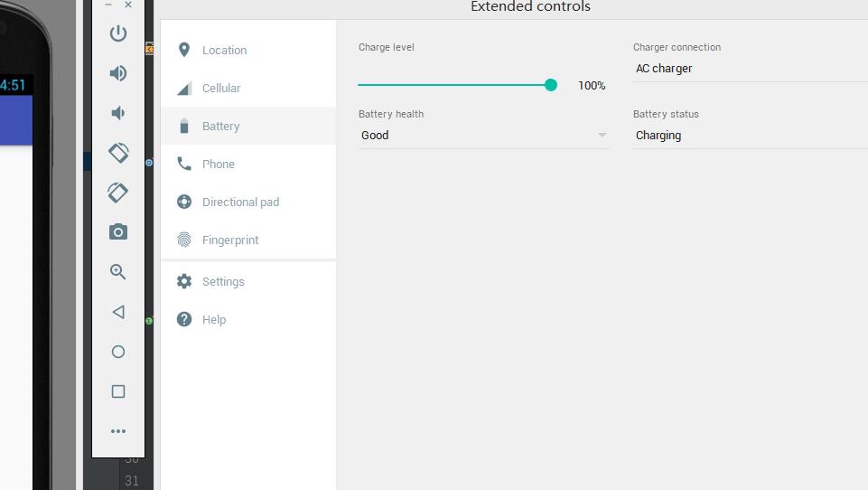The height and width of the screenshot is (490, 868).
Task: Open the Directional pad section
Action: 240,203
